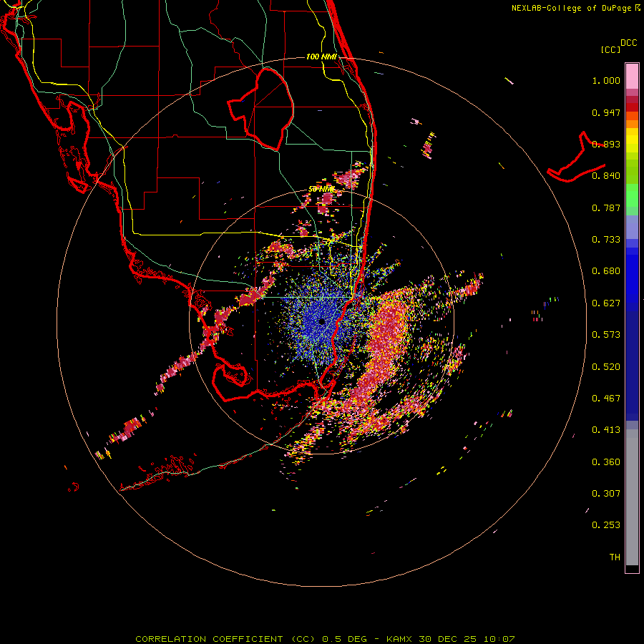
Task: Click the 30 DEC 25 date text
Action: click(x=448, y=639)
